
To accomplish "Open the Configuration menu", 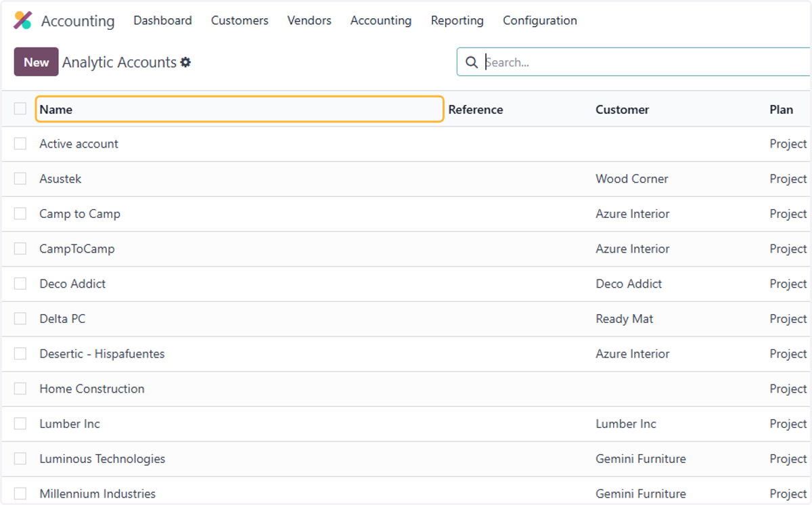I will pyautogui.click(x=540, y=20).
